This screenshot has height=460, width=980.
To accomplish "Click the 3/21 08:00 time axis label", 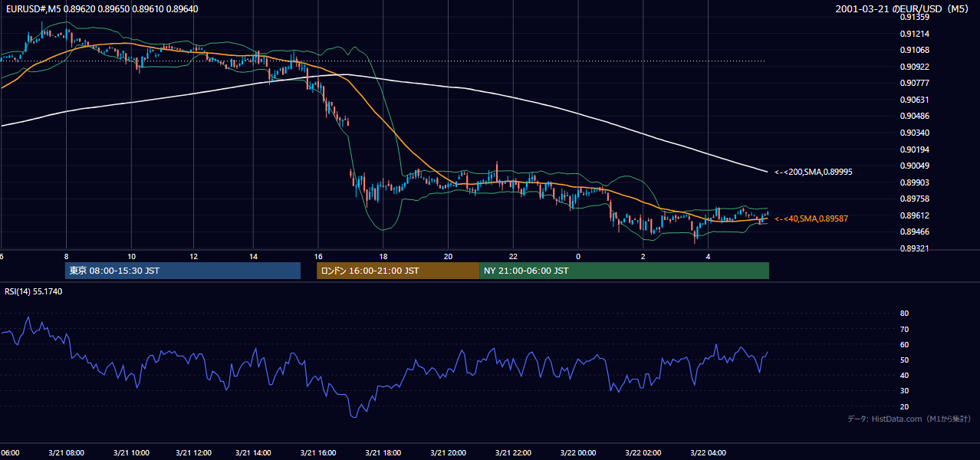I will 66,453.
